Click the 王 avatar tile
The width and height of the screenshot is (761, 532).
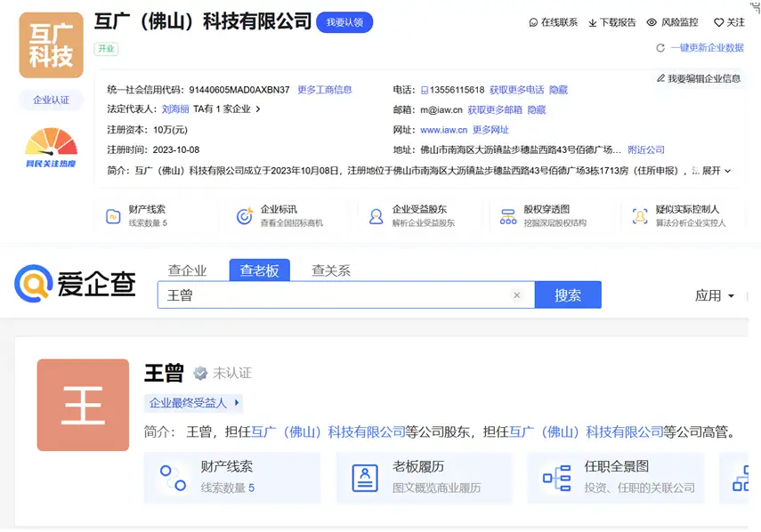coord(83,405)
